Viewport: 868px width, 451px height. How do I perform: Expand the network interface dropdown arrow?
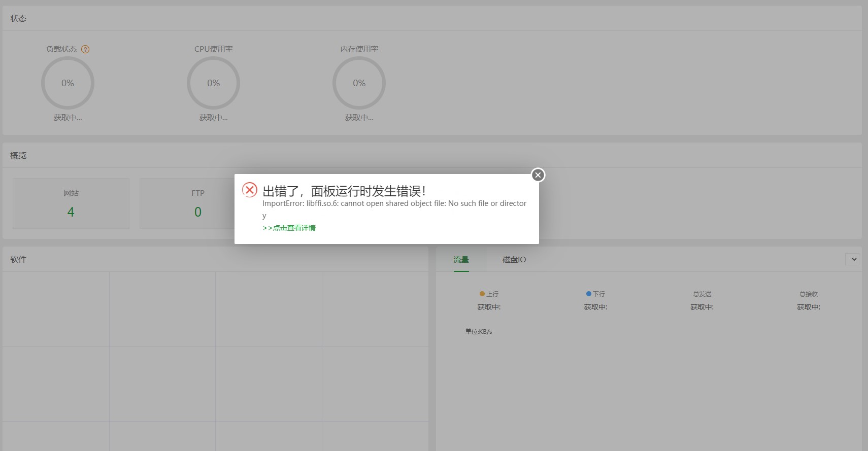pos(852,259)
